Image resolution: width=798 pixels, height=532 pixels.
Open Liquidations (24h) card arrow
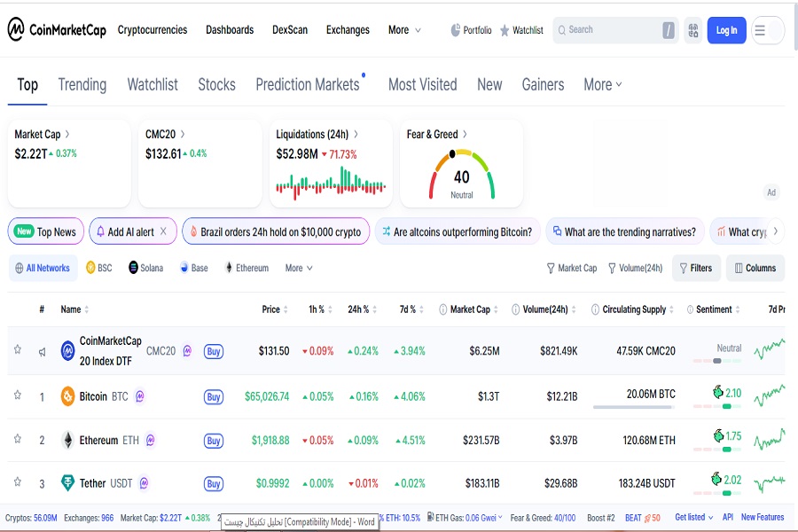[x=356, y=134]
